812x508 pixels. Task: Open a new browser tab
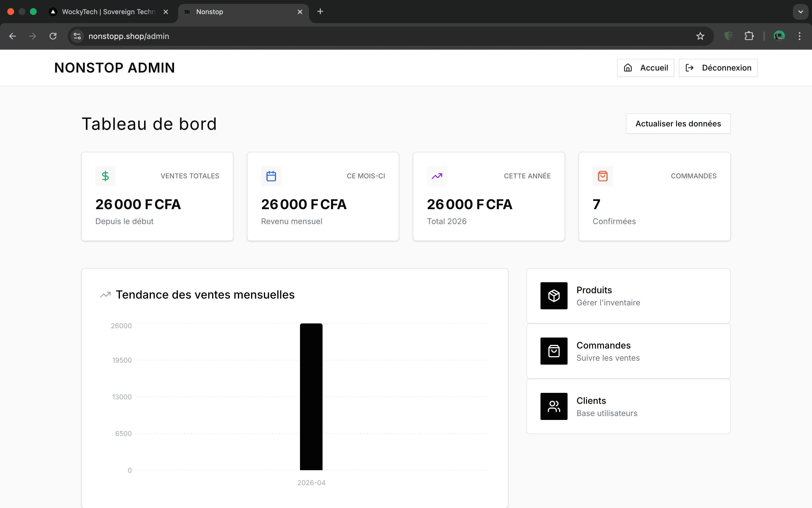click(x=320, y=11)
